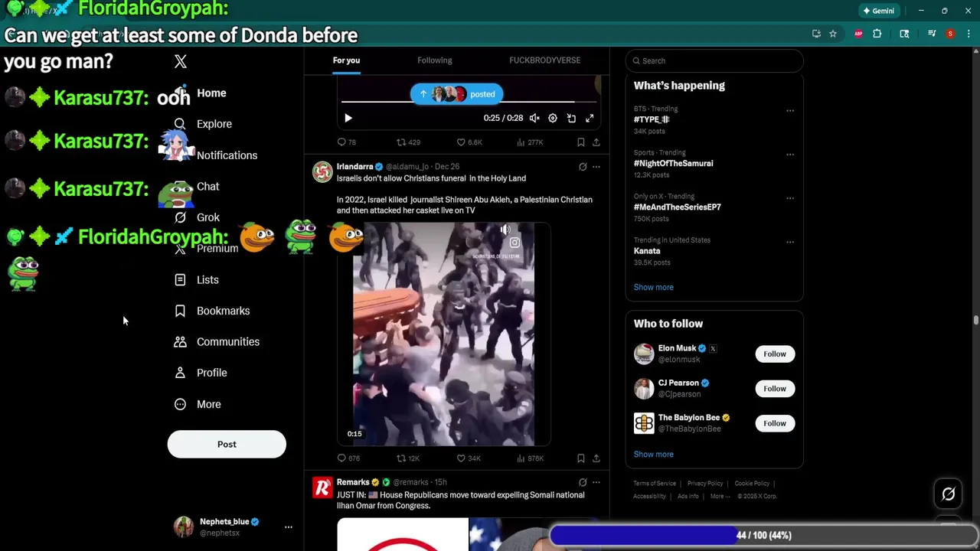This screenshot has width=980, height=551.
Task: Follow The Babylon Bee
Action: click(x=775, y=423)
